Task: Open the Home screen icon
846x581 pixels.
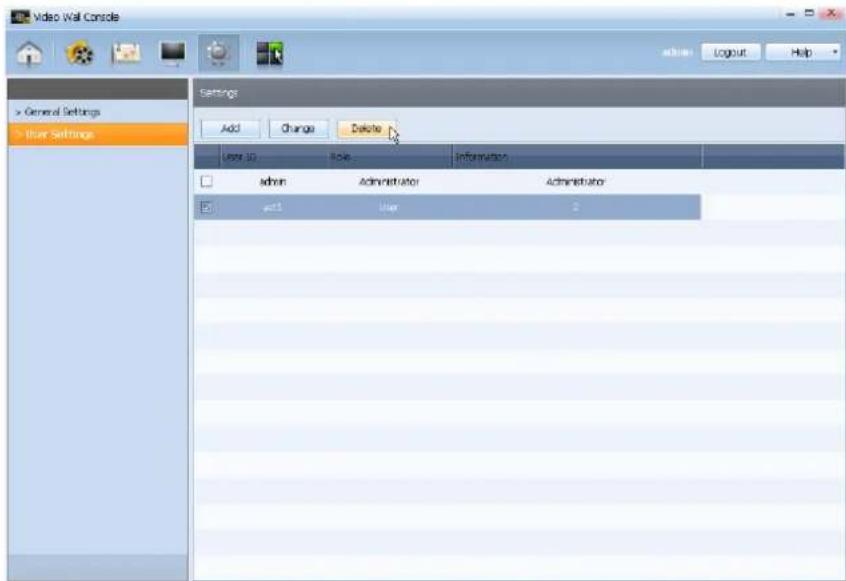Action: (30, 53)
